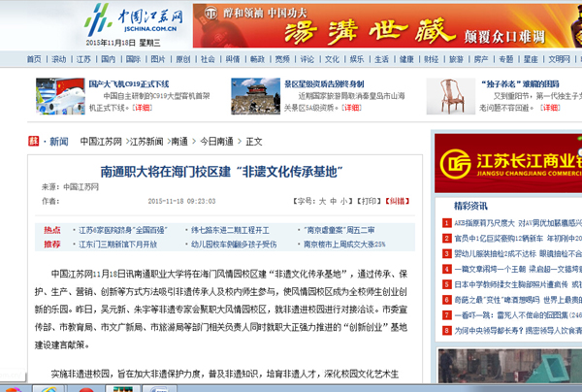This screenshot has width=582, height=392.
Task: Select 江苏 in the top navigation bar
Action: (x=83, y=59)
